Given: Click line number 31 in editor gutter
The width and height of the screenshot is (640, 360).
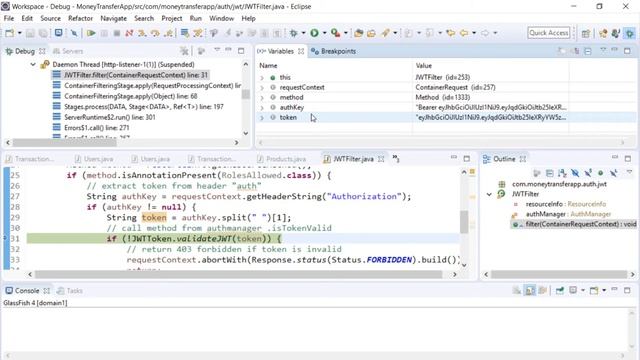Looking at the screenshot, I should (x=15, y=239).
